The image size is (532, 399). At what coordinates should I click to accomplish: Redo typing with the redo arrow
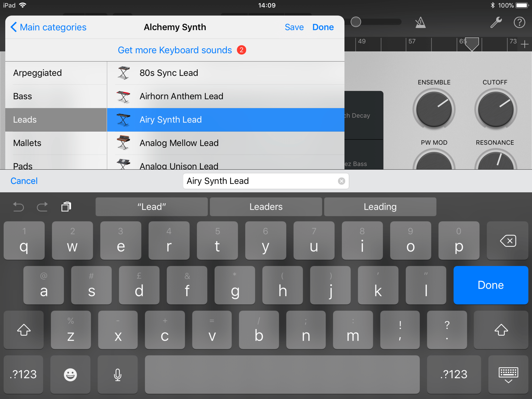42,207
